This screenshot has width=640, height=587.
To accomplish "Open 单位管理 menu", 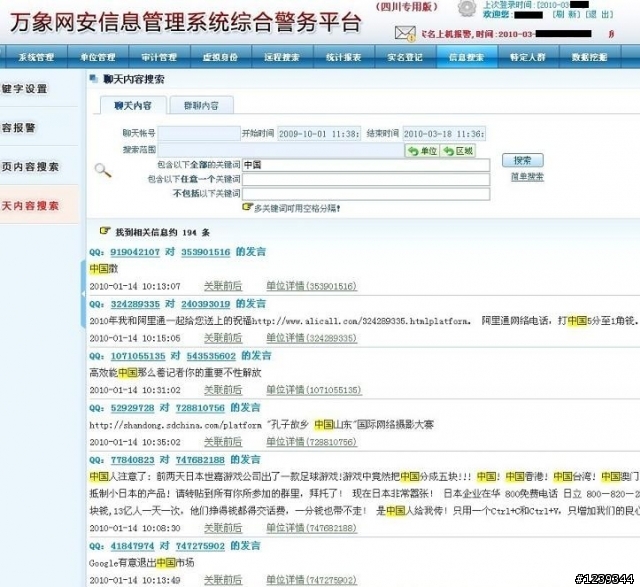I will click(x=98, y=57).
